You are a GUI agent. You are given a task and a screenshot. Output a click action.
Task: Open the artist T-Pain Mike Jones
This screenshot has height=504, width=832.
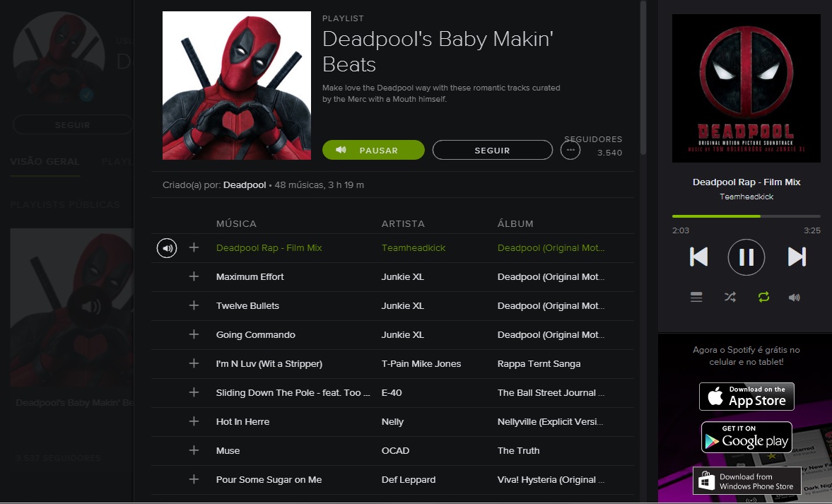tap(421, 363)
